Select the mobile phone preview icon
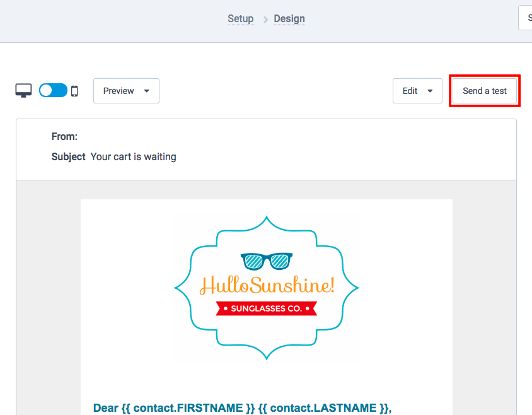This screenshot has height=415, width=532. [74, 91]
